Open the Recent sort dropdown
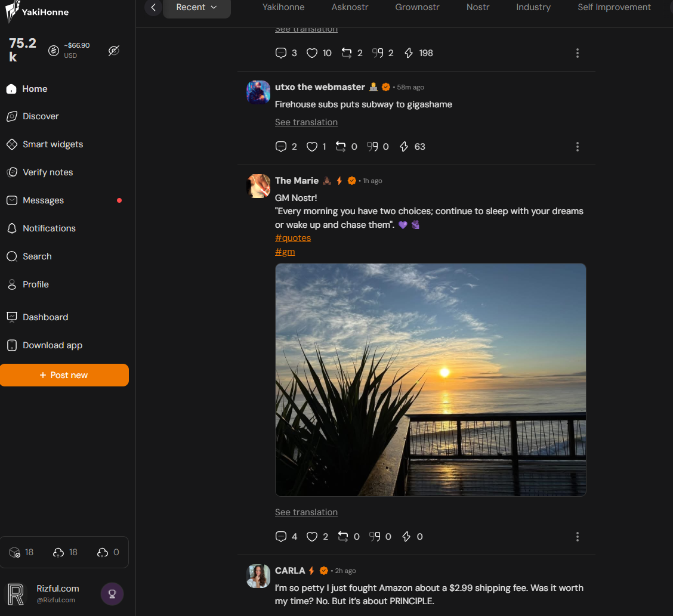673x616 pixels. pyautogui.click(x=197, y=7)
